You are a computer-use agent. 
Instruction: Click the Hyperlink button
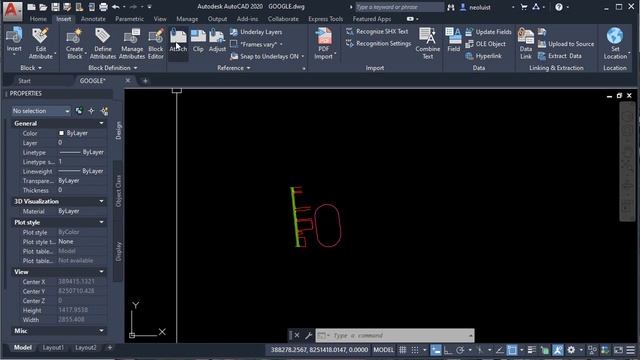click(x=484, y=56)
